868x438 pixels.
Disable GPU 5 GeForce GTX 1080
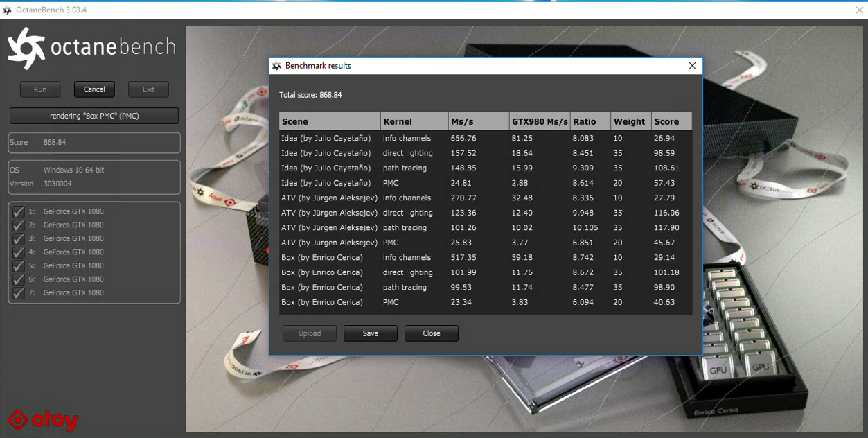tap(18, 265)
